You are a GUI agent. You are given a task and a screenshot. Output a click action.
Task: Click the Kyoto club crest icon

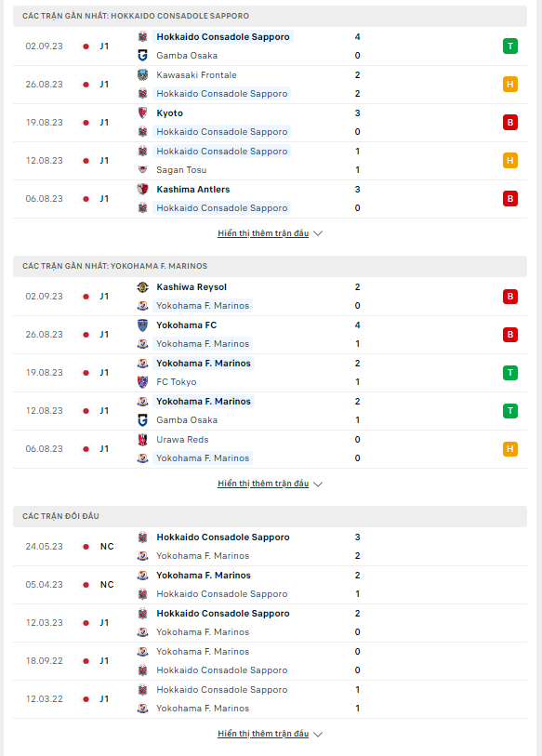pyautogui.click(x=143, y=113)
